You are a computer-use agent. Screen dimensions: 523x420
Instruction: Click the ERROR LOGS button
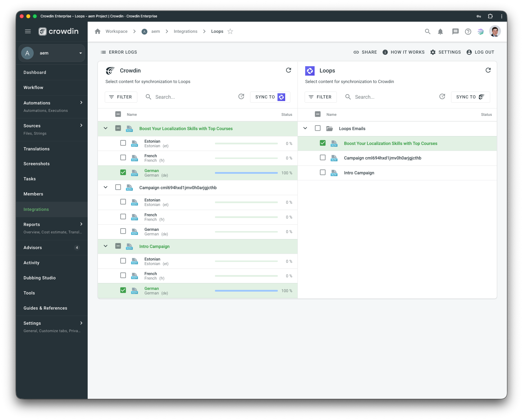coord(119,52)
